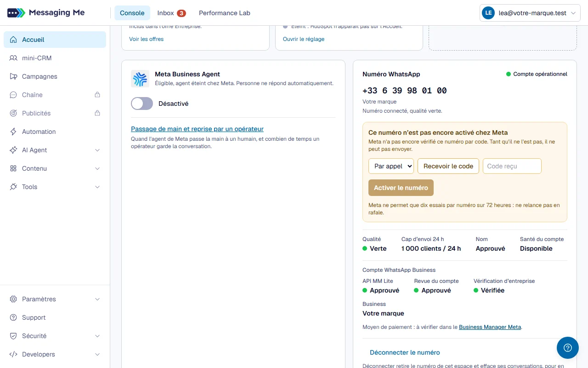Click the lock icon beside Chaîne
The width and height of the screenshot is (588, 368).
[97, 95]
